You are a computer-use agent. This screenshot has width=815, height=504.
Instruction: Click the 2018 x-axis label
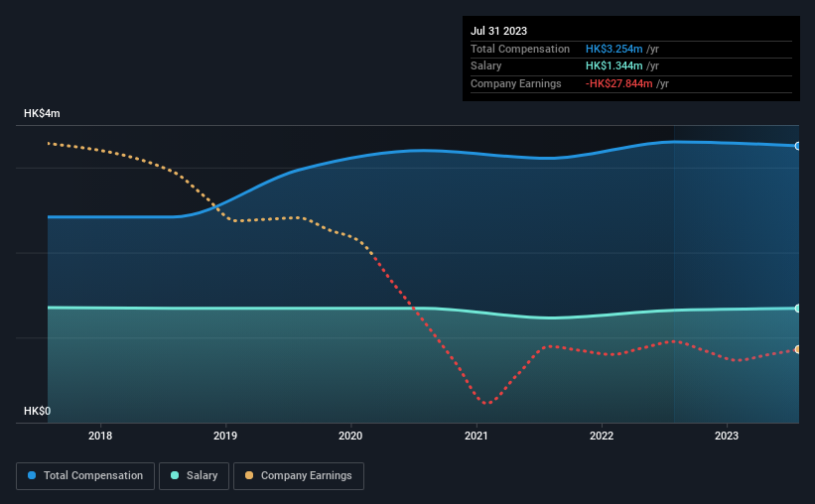(x=100, y=436)
